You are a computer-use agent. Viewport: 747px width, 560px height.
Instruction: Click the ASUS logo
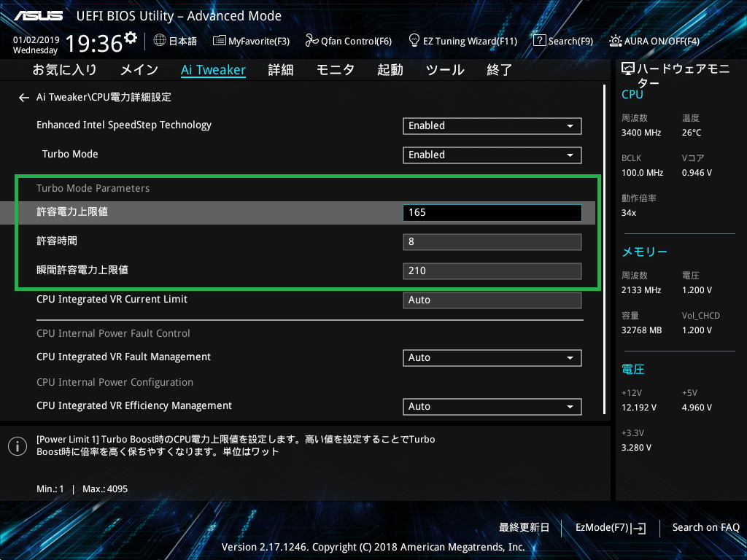click(x=38, y=16)
